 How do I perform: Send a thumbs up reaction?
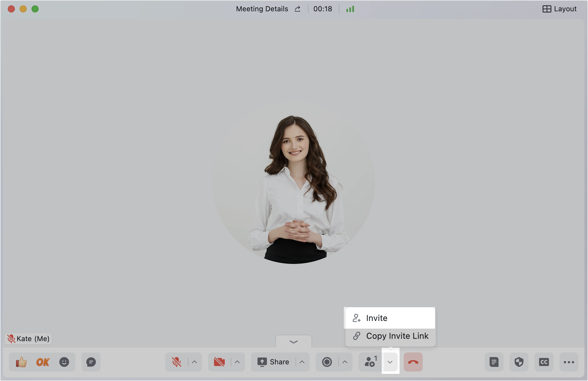coord(21,362)
